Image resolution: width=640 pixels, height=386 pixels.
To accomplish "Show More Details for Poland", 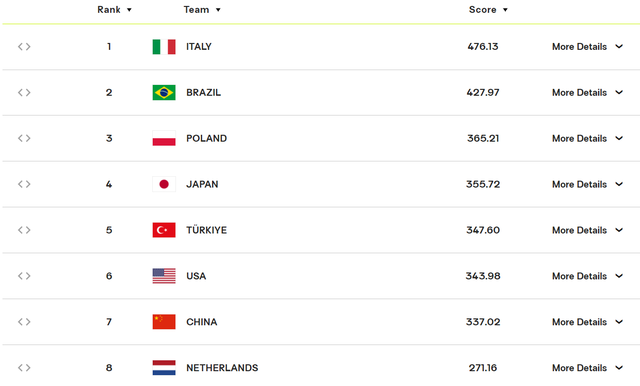I will (x=587, y=139).
